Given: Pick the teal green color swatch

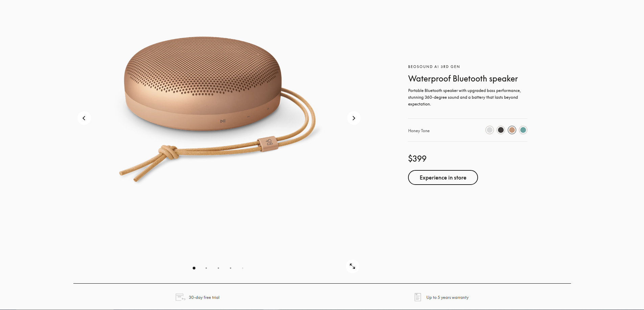Looking at the screenshot, I should pyautogui.click(x=523, y=130).
